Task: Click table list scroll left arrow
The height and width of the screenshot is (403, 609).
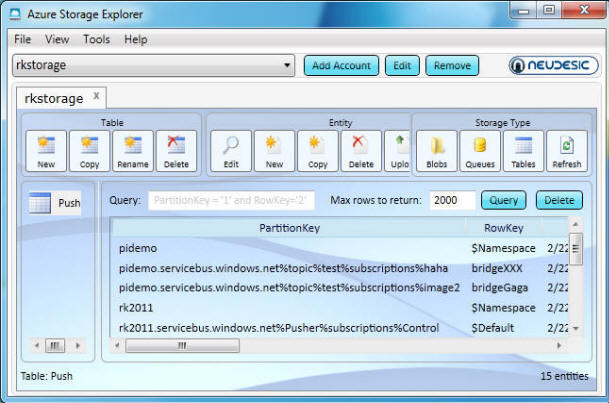Action: 37,345
